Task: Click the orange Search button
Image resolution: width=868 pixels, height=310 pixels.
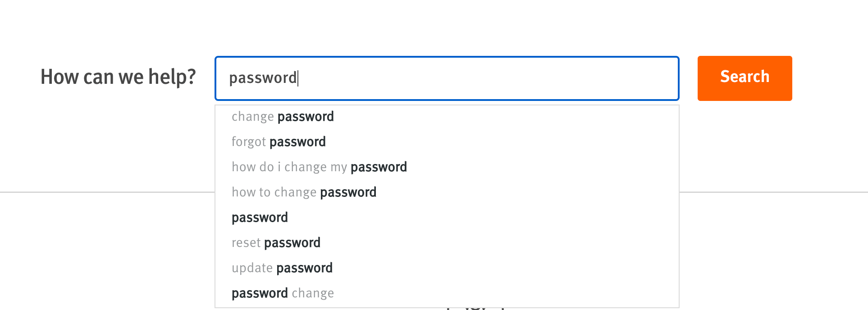Action: [x=745, y=78]
